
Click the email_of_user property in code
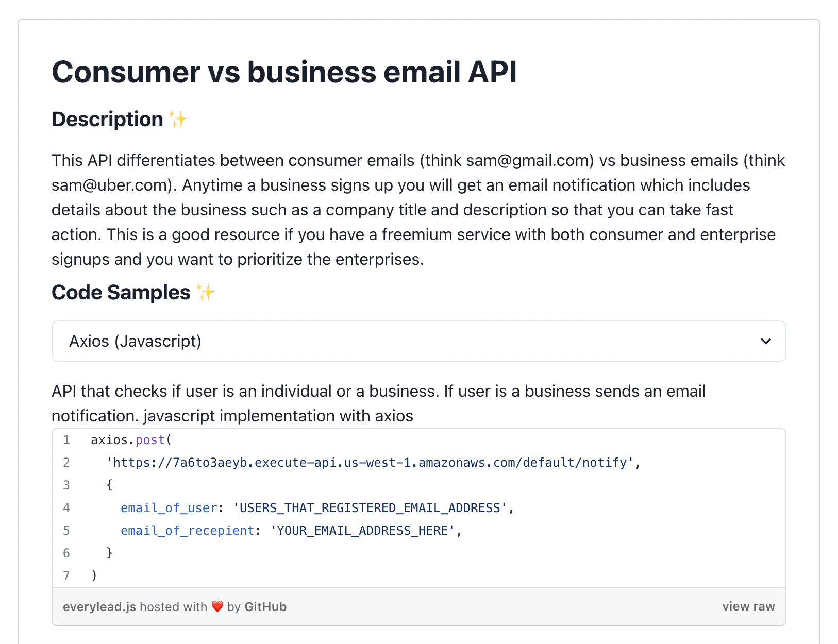click(x=168, y=507)
